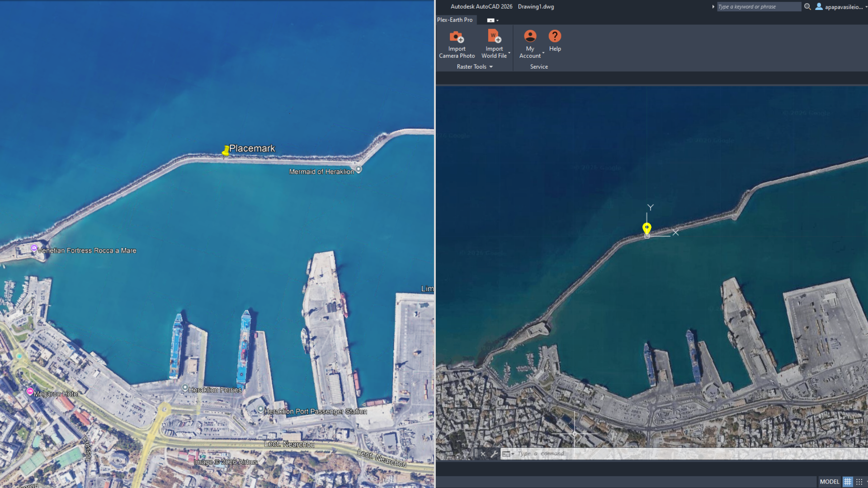
Task: Toggle drawing grid display in status bar
Action: point(848,482)
